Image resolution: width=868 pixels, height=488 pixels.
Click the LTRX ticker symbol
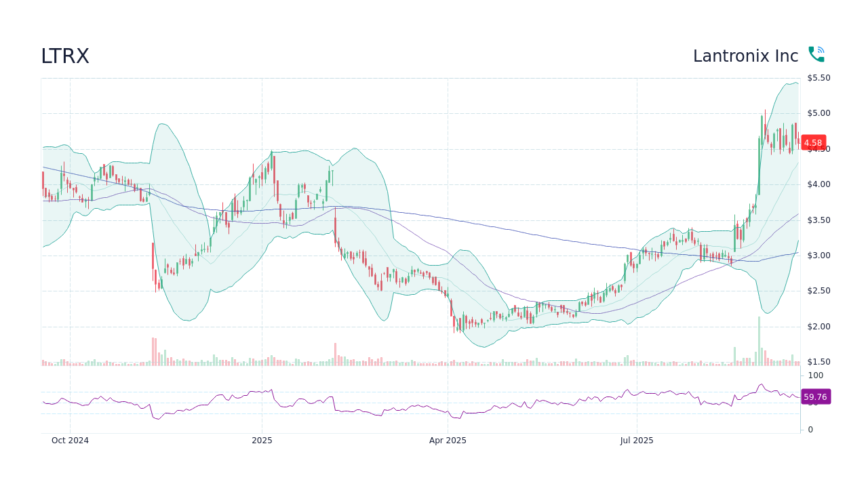coord(64,56)
